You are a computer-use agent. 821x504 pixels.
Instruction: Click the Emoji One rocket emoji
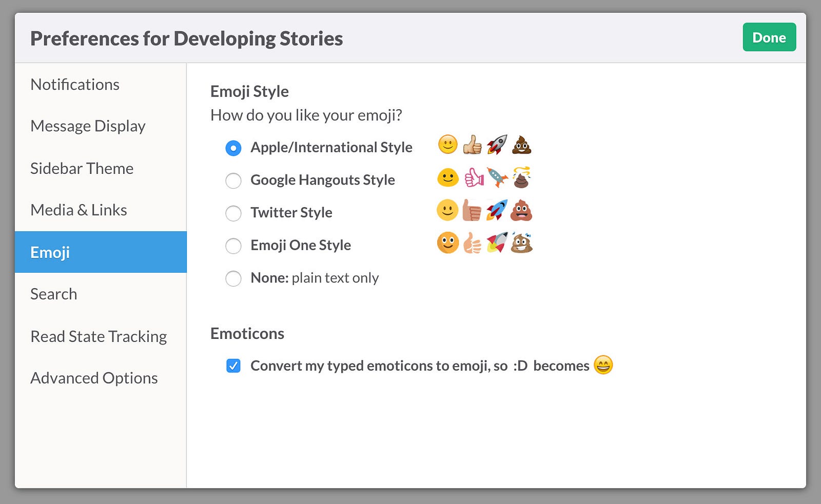tap(497, 243)
